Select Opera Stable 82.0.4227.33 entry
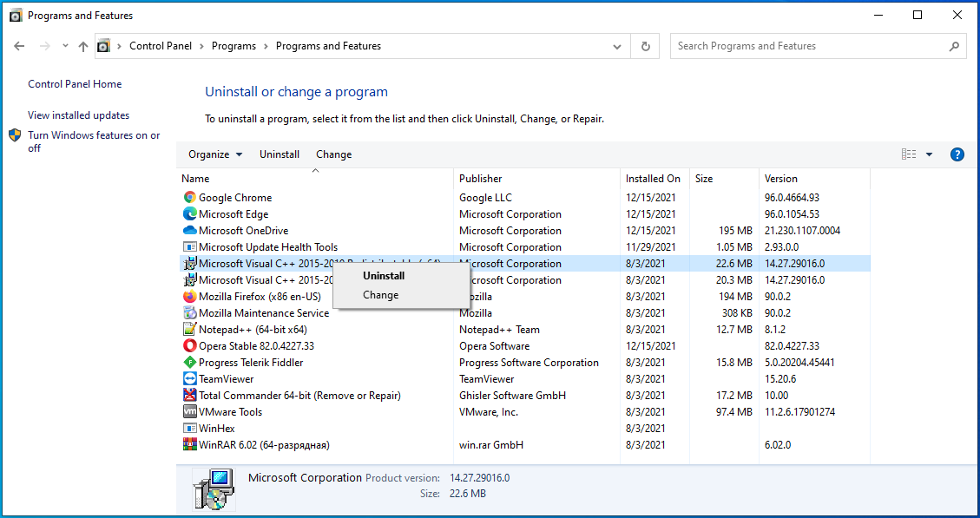 [x=256, y=346]
